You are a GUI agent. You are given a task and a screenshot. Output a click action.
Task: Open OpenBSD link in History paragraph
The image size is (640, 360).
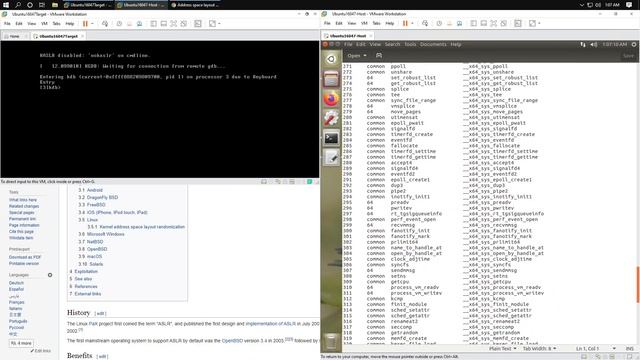tap(232, 340)
